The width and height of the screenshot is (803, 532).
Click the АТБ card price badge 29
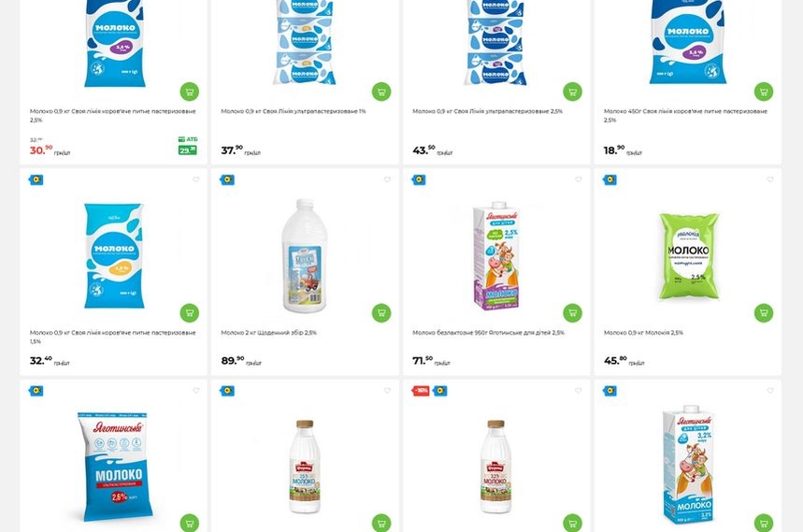[x=188, y=150]
